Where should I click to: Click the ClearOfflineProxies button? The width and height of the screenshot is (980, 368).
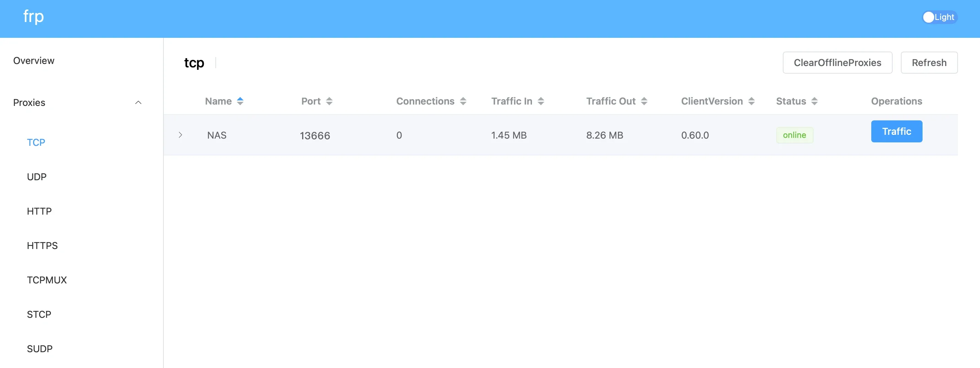[837, 63]
